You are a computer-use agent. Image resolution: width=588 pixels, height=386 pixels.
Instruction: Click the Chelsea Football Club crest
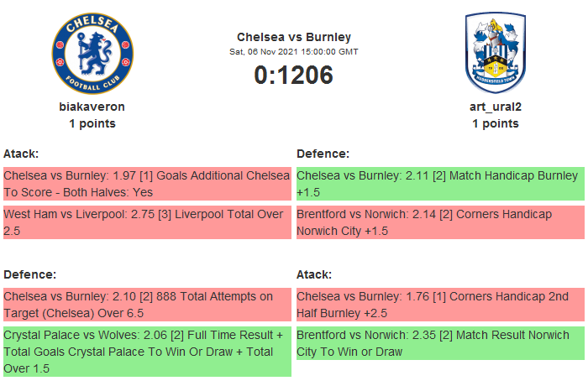point(92,54)
